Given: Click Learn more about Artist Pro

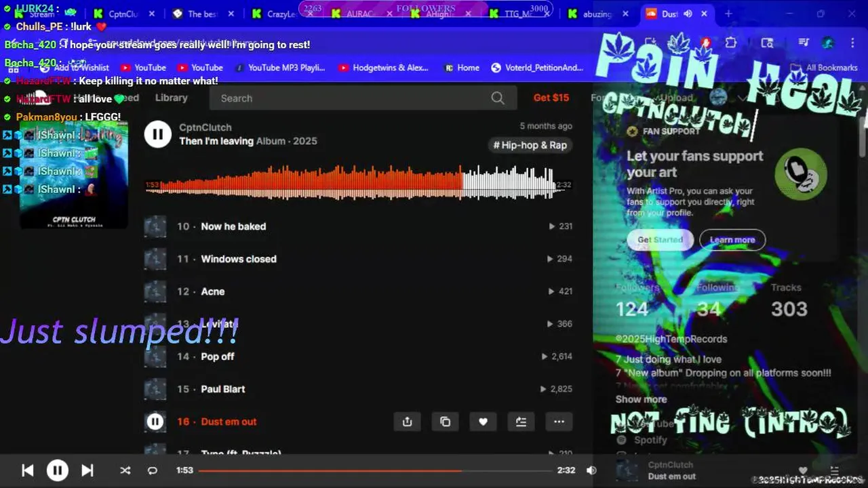Looking at the screenshot, I should [732, 239].
